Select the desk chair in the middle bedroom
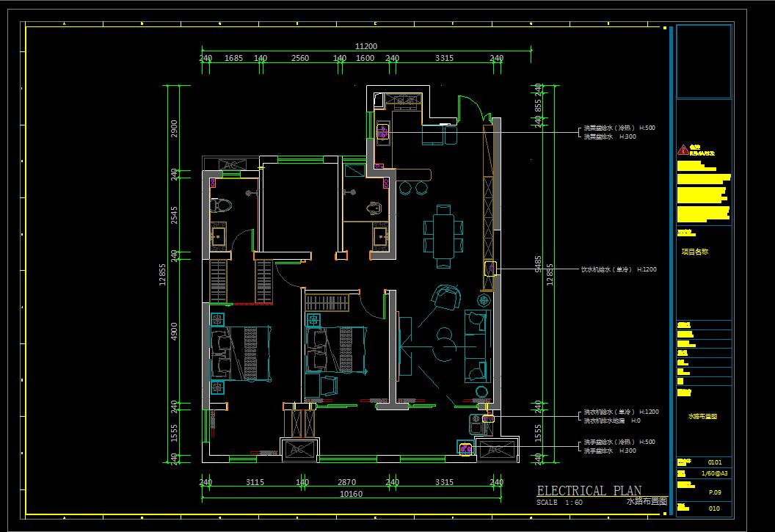This screenshot has height=532, width=775. tap(329, 385)
